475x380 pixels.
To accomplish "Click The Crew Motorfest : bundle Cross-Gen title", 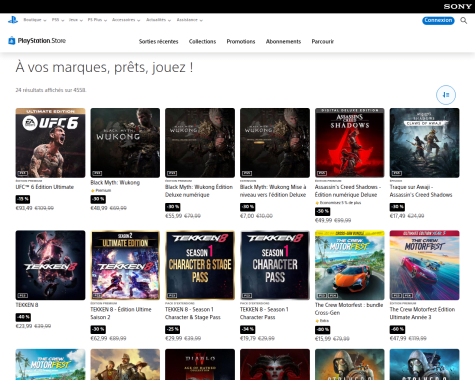I will pyautogui.click(x=349, y=309).
